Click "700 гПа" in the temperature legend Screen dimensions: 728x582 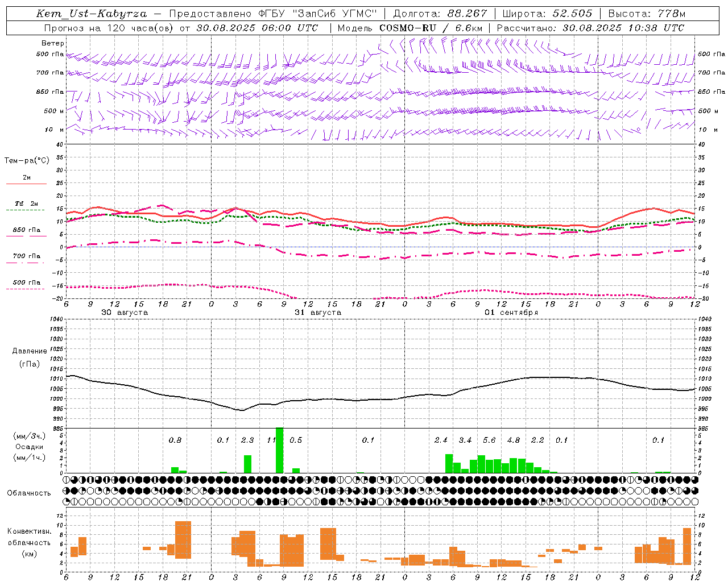(x=27, y=256)
